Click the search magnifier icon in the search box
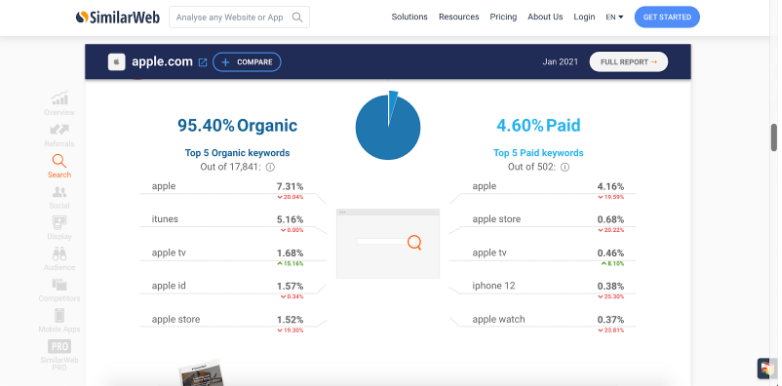Viewport: 782px width, 386px height. tap(297, 17)
